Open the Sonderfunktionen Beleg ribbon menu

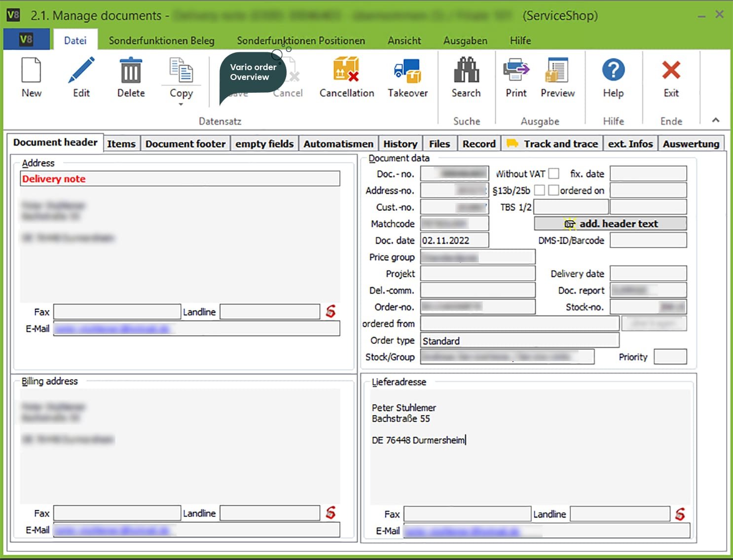pyautogui.click(x=161, y=40)
